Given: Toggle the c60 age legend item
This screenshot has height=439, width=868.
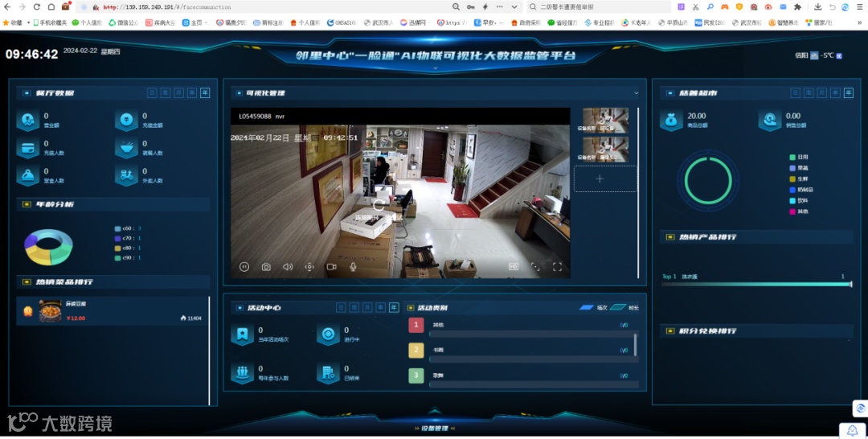Looking at the screenshot, I should pyautogui.click(x=128, y=228).
